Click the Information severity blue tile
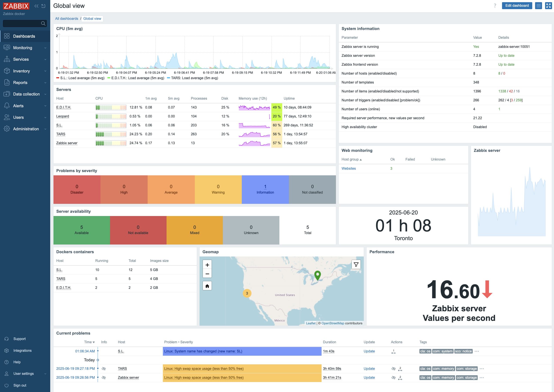Screen dimensions: 554x392 coord(265,189)
